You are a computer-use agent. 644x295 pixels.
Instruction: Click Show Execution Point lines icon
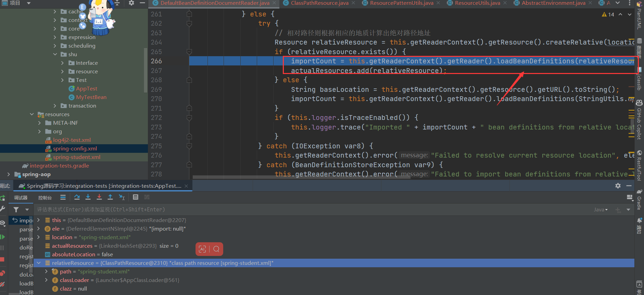coord(63,197)
